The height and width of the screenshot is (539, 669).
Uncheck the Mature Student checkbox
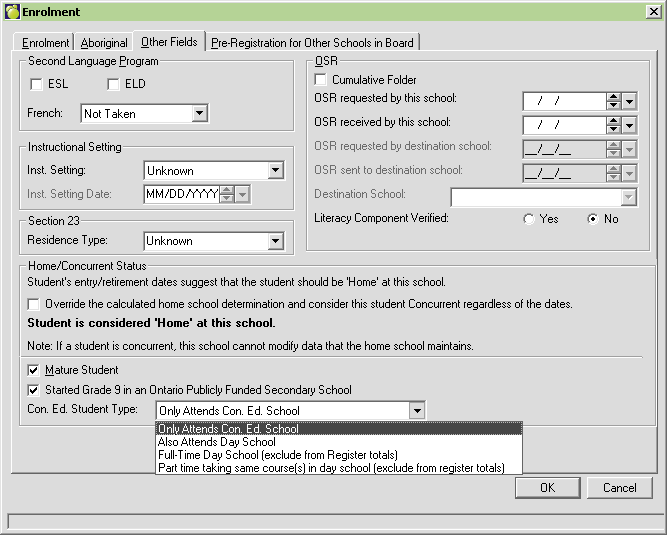pyautogui.click(x=35, y=370)
